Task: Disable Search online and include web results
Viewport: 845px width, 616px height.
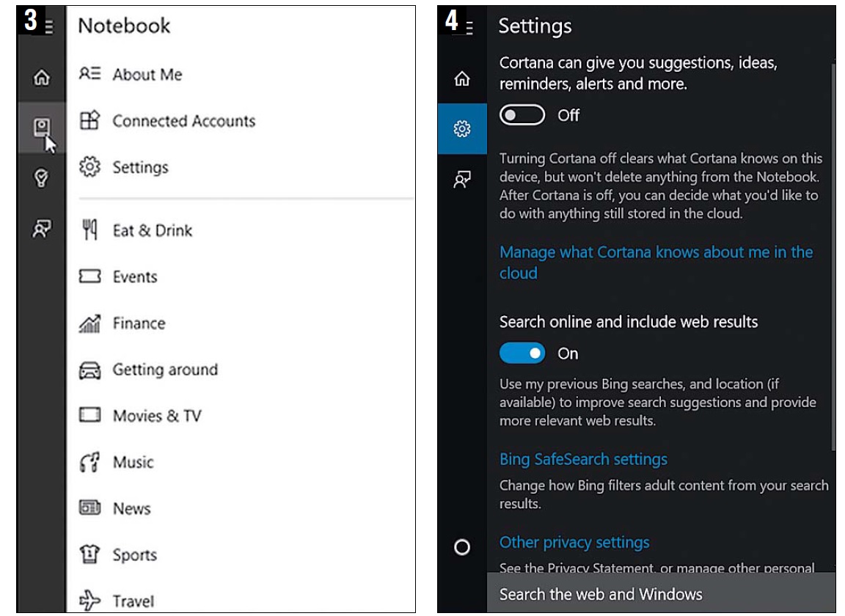Action: point(522,353)
